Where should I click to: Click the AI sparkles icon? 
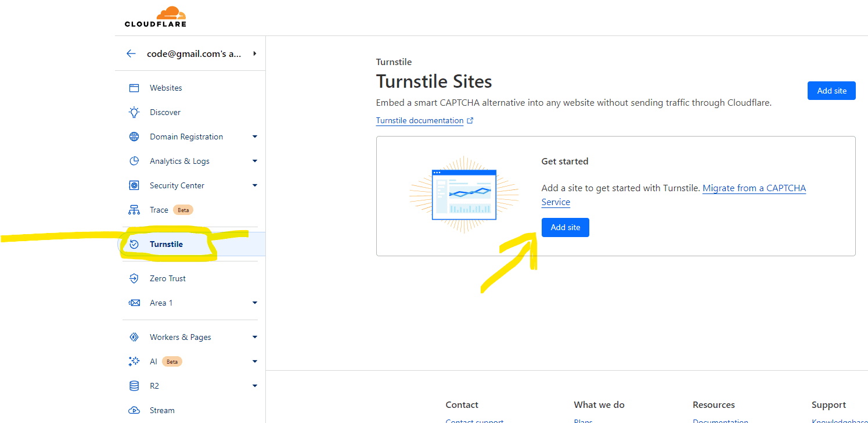click(134, 361)
